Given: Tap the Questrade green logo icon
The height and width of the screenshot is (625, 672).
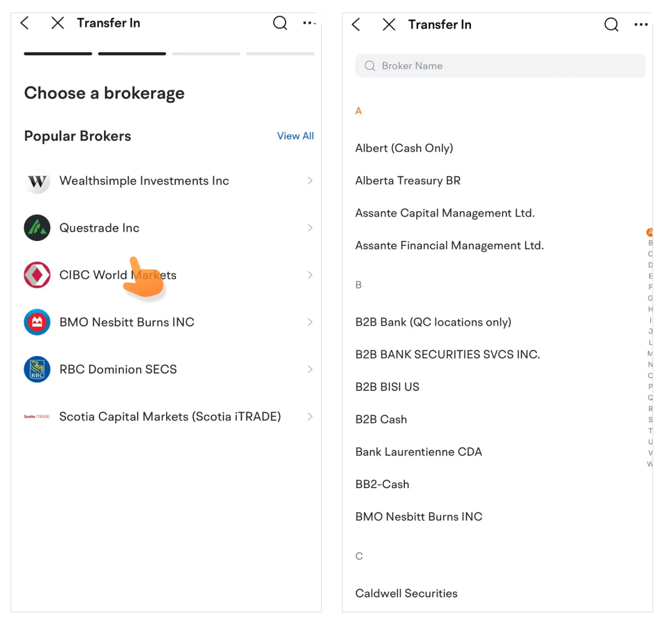Looking at the screenshot, I should pos(37,228).
